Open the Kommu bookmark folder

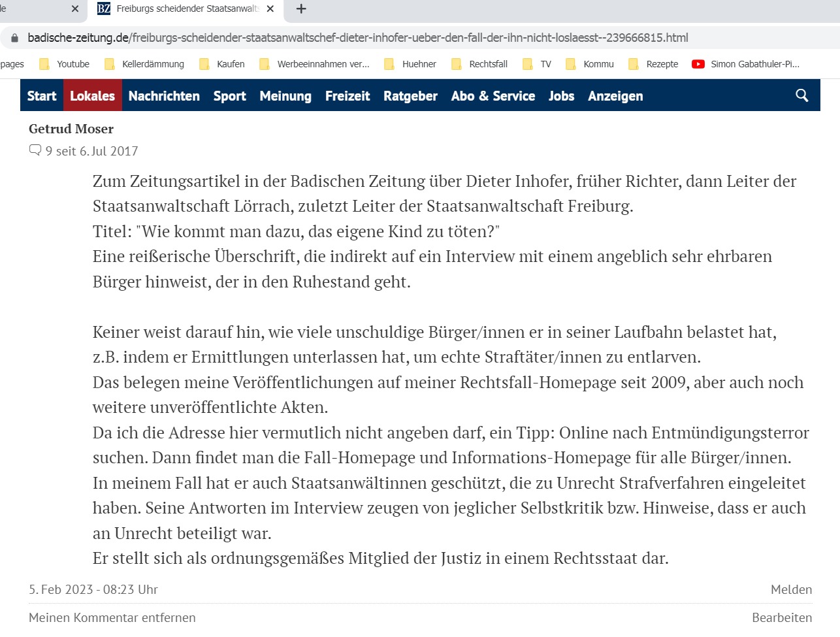590,64
